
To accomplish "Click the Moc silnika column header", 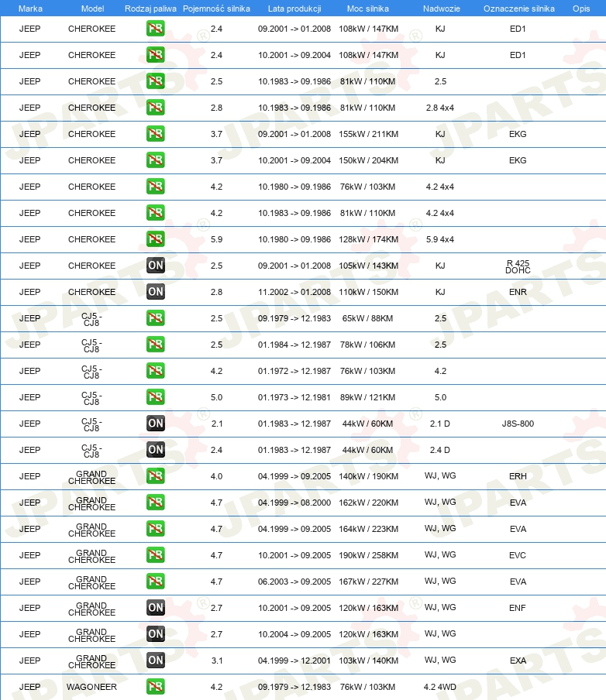I will click(368, 9).
